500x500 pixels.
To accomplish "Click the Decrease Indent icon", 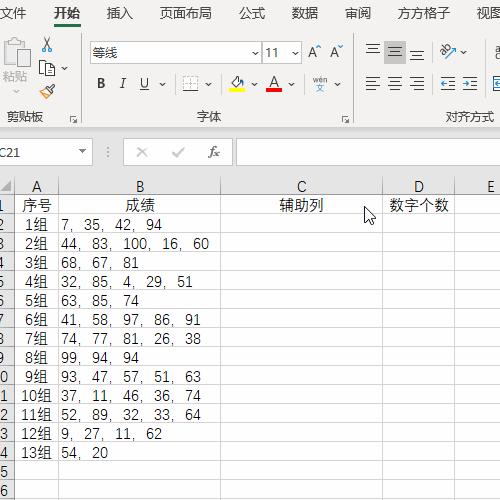I will point(447,83).
